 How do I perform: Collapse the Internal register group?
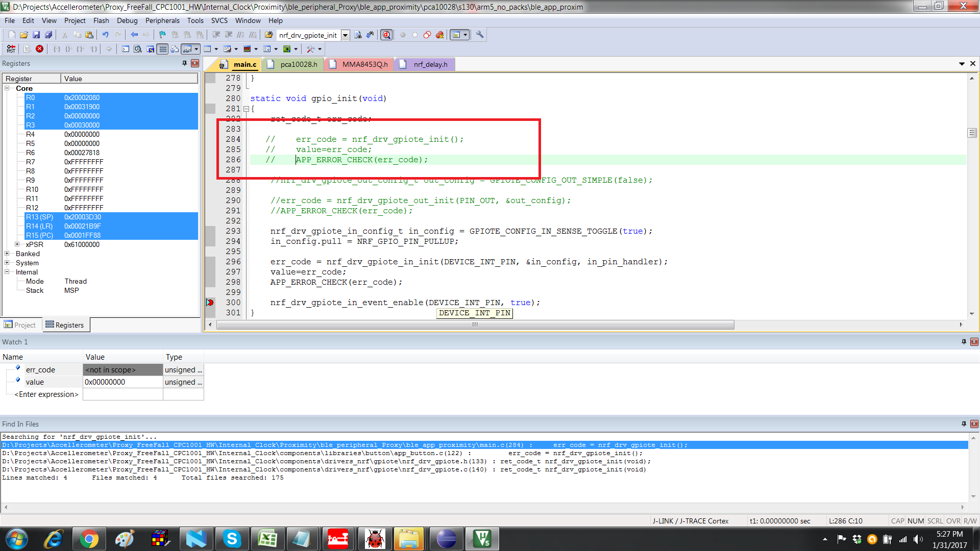[7, 272]
